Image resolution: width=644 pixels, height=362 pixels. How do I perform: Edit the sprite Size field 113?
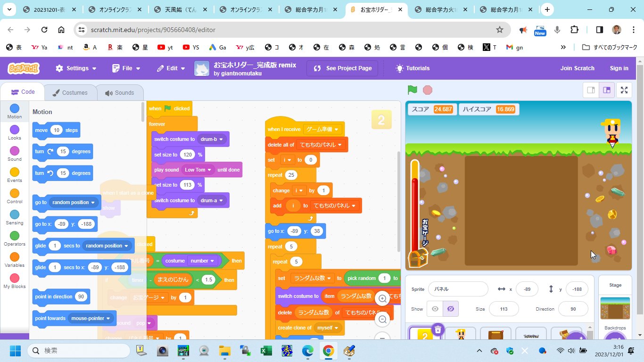pos(504,309)
